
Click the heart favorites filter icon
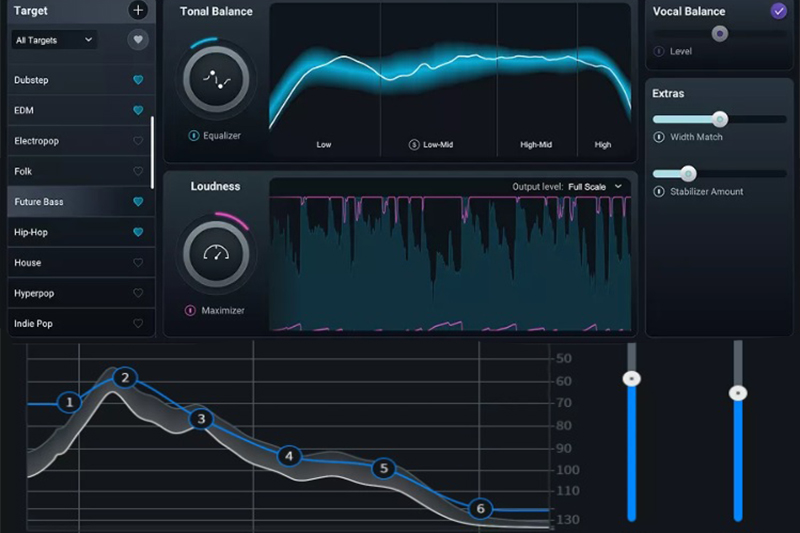point(138,40)
